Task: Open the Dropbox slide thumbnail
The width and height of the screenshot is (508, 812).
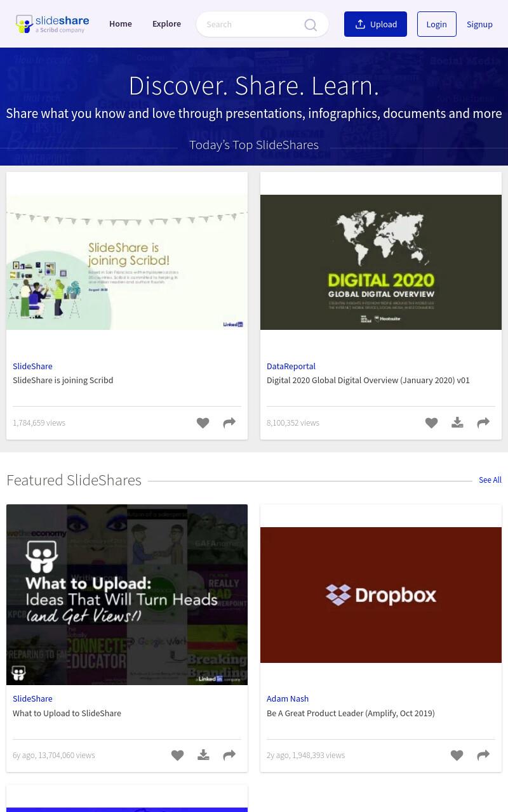Action: 381,595
